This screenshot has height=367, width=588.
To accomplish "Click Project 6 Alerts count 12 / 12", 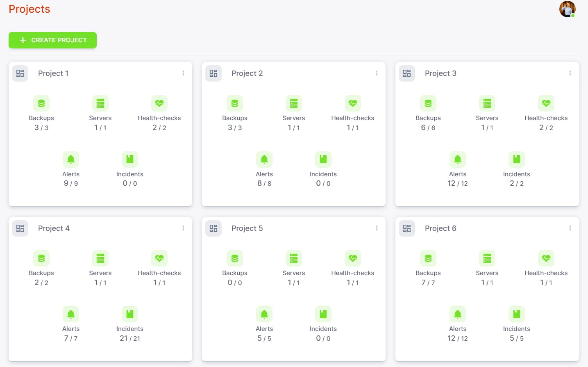I will tap(458, 338).
